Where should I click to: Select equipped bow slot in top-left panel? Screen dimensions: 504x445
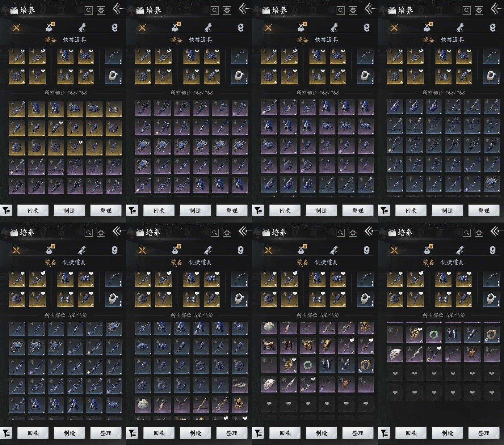click(113, 56)
